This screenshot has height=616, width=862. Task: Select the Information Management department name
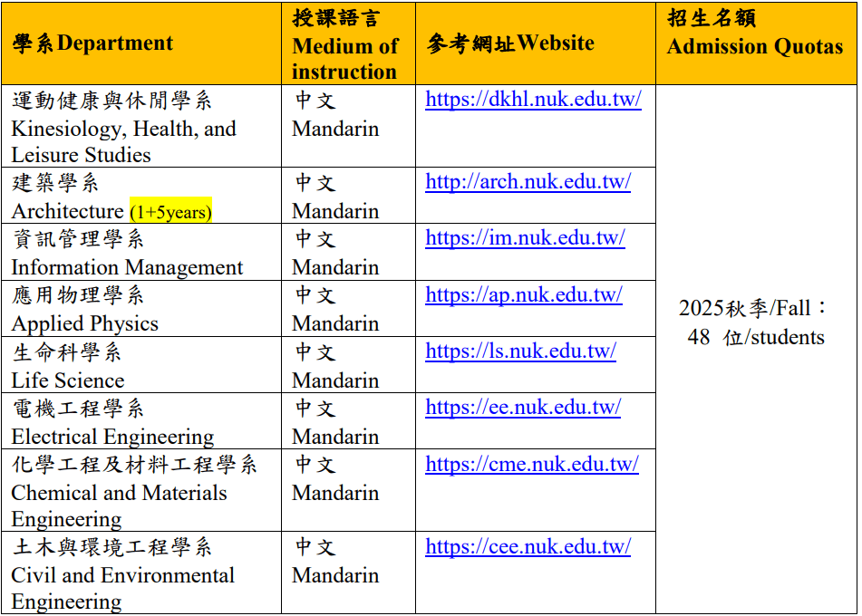point(127,267)
